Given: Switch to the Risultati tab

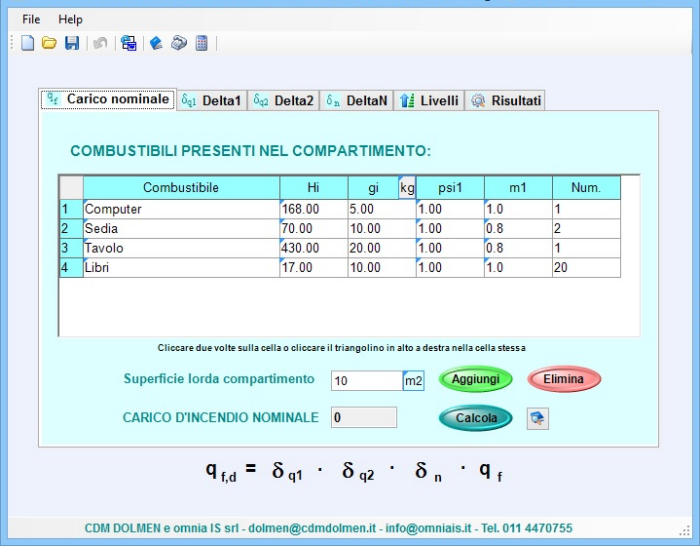Looking at the screenshot, I should 506,101.
